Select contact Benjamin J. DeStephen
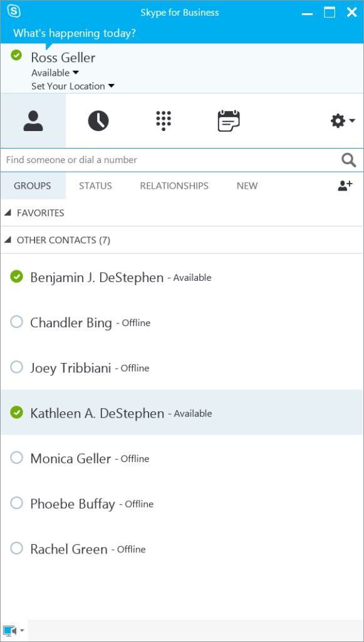This screenshot has height=642, width=364. (x=182, y=277)
